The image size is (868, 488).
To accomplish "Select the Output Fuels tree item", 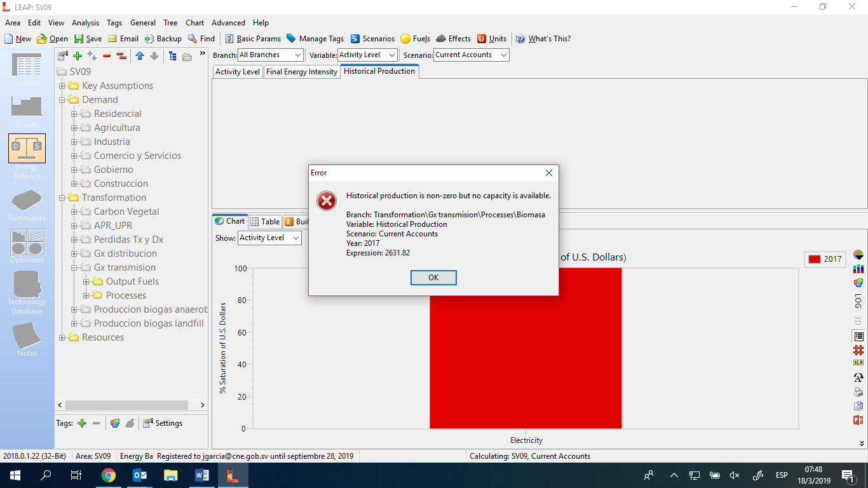I will [x=132, y=281].
